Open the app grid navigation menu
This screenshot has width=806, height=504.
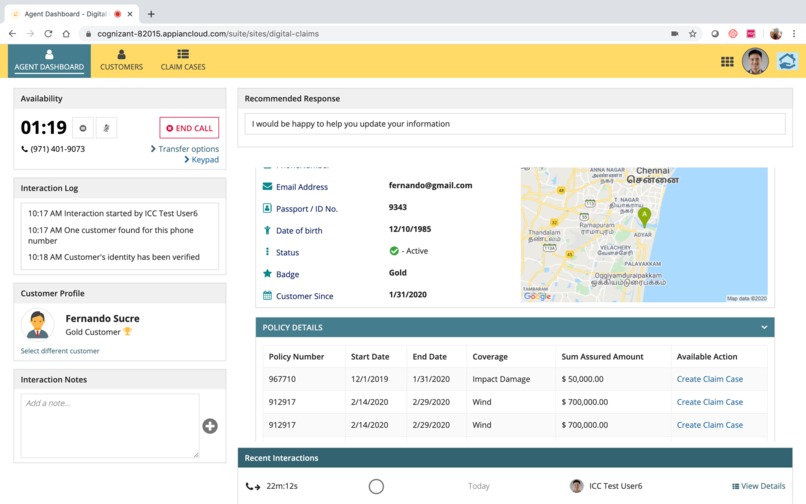point(727,62)
